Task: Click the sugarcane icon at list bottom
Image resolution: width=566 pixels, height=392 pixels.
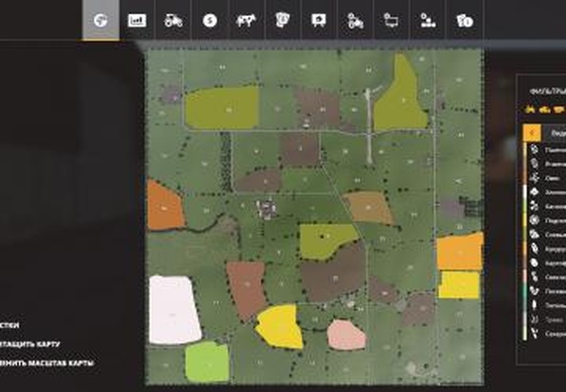Action: point(534,334)
